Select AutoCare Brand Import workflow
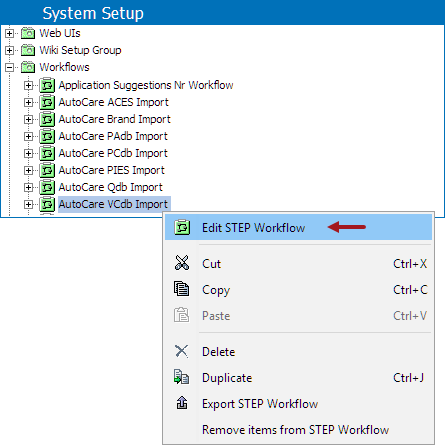 (x=114, y=119)
